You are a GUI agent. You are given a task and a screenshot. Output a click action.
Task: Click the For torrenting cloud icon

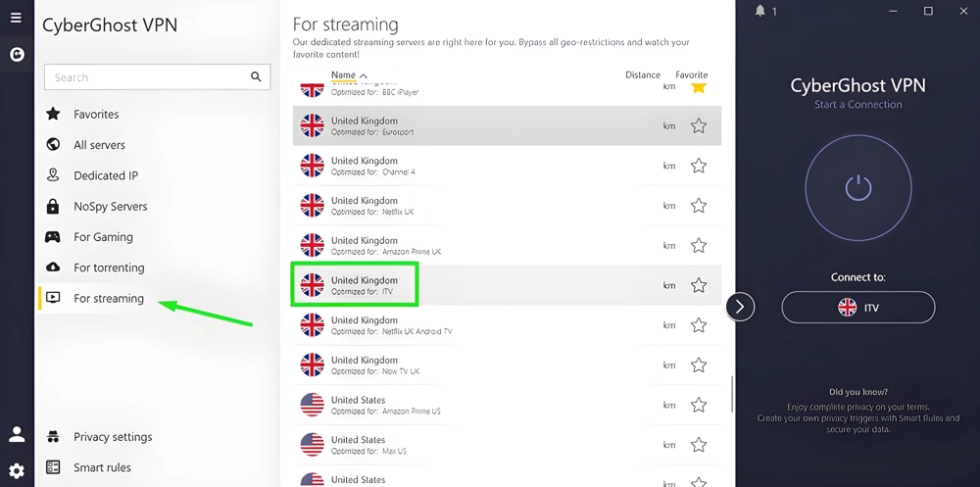pyautogui.click(x=53, y=267)
